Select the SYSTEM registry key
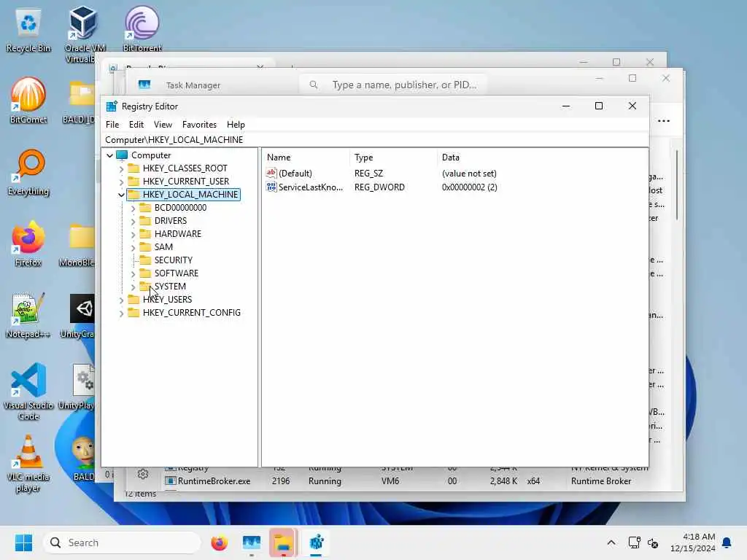 pos(170,286)
